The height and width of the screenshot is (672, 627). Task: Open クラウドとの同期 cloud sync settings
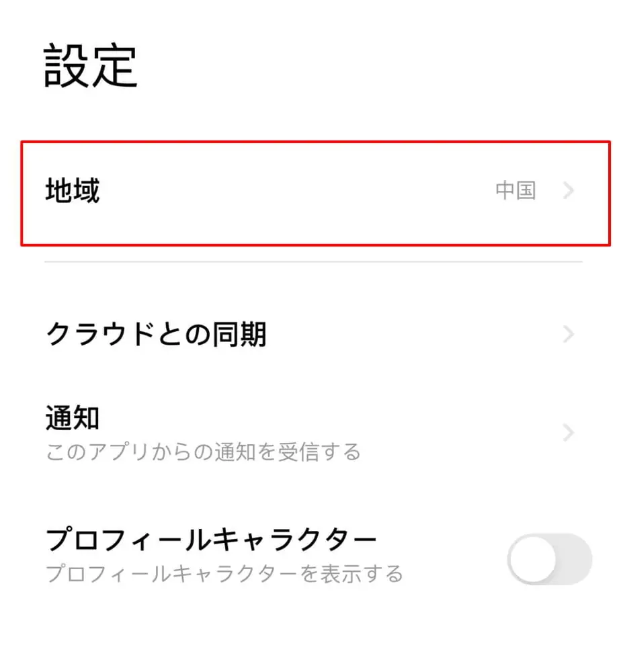pyautogui.click(x=156, y=334)
